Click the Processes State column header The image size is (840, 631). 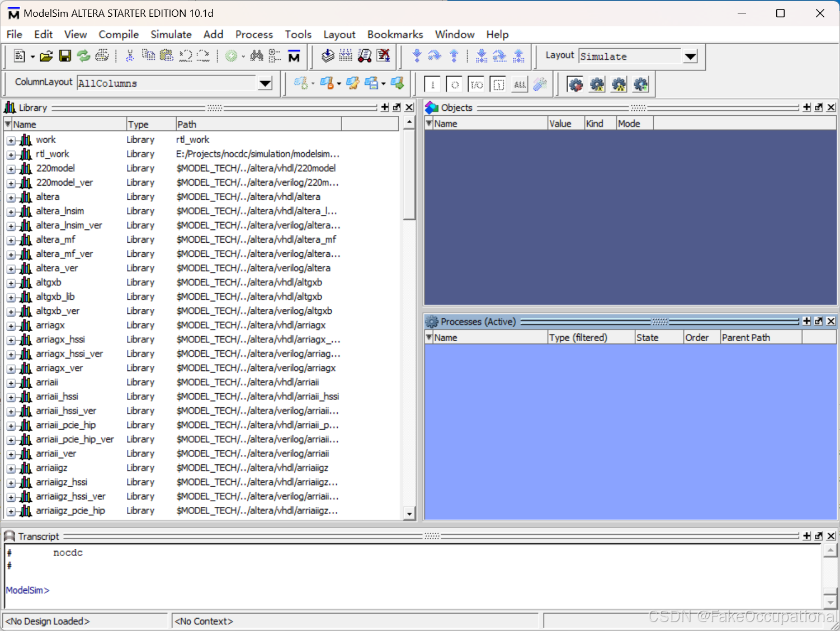coord(659,337)
